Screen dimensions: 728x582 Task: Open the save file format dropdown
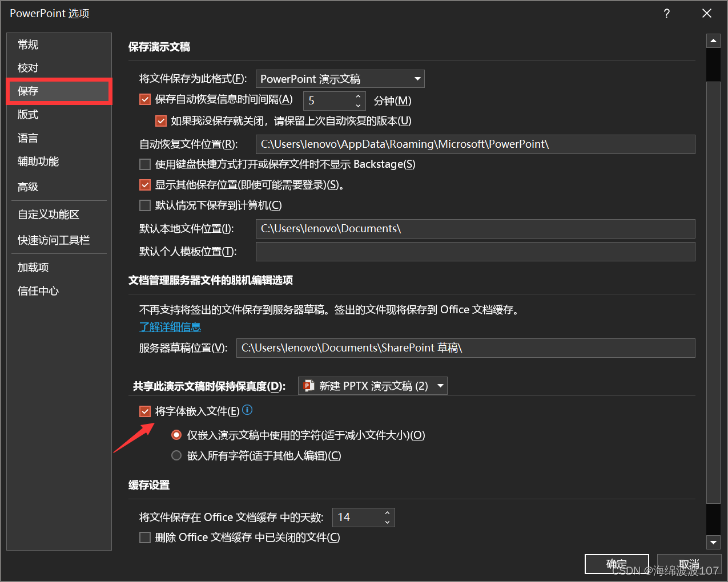[340, 79]
